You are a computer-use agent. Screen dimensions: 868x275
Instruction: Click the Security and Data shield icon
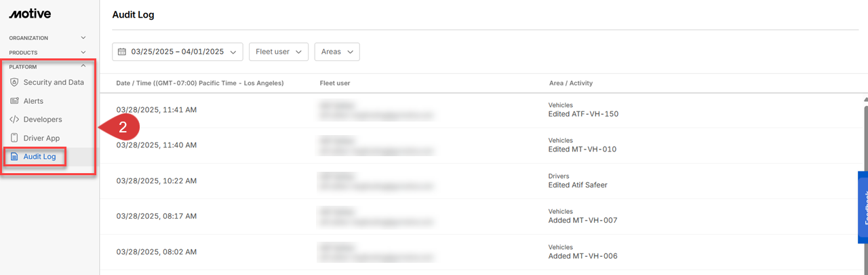(x=14, y=82)
